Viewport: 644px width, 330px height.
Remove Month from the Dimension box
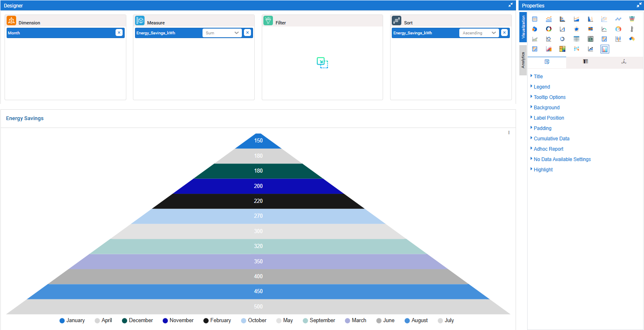click(119, 33)
